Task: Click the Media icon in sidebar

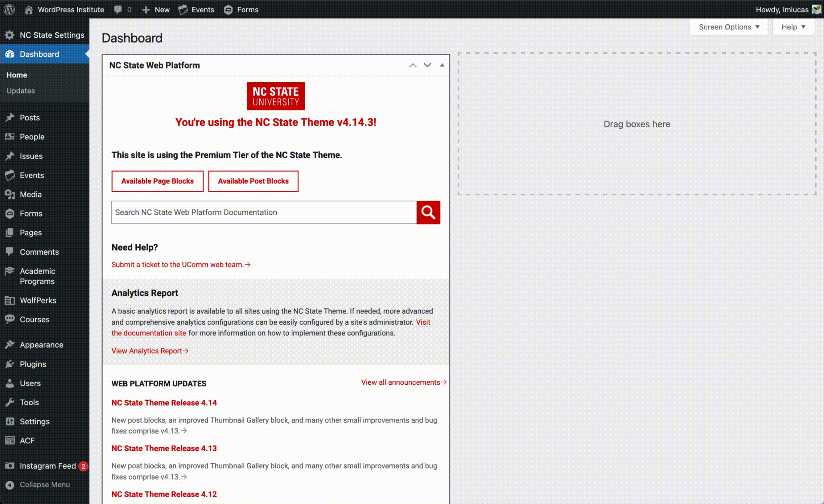Action: coord(10,194)
